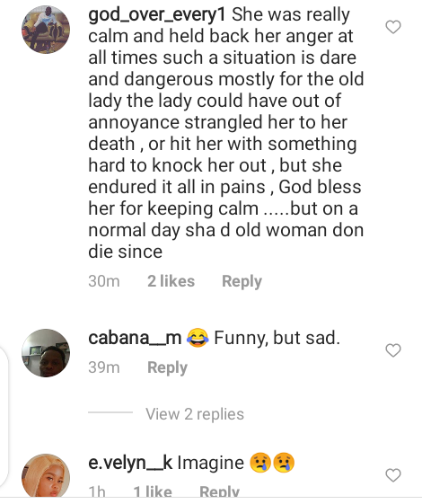Click the laughing emoji in cabana__m's comment

(198, 338)
